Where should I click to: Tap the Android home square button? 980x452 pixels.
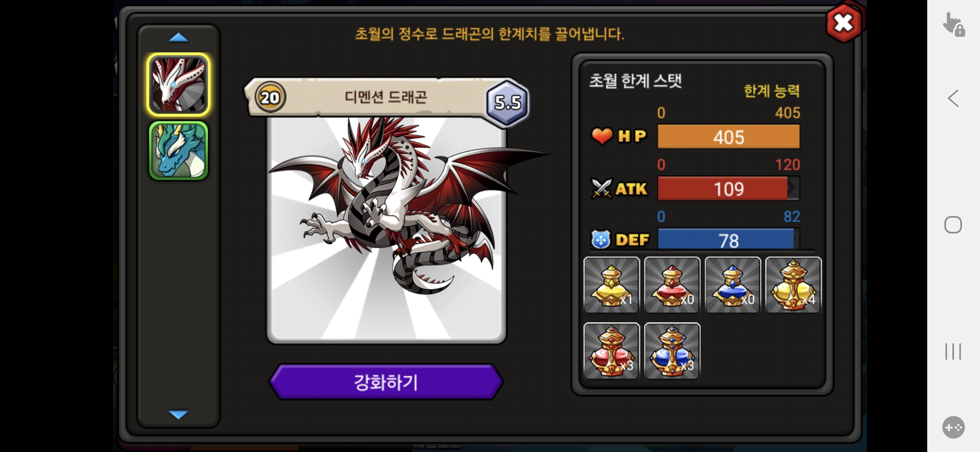click(x=953, y=225)
